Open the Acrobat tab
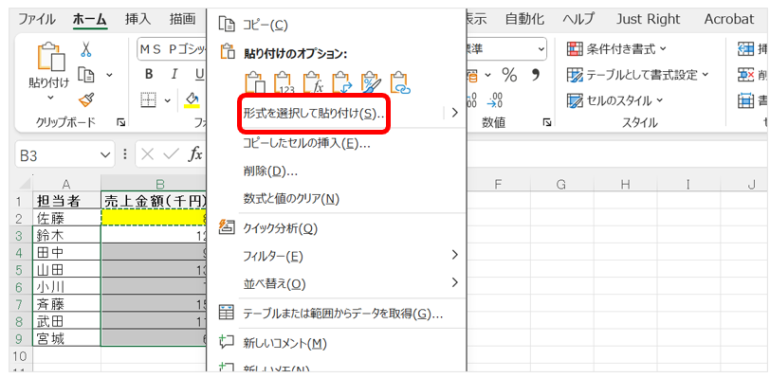The width and height of the screenshot is (770, 378). (x=729, y=19)
